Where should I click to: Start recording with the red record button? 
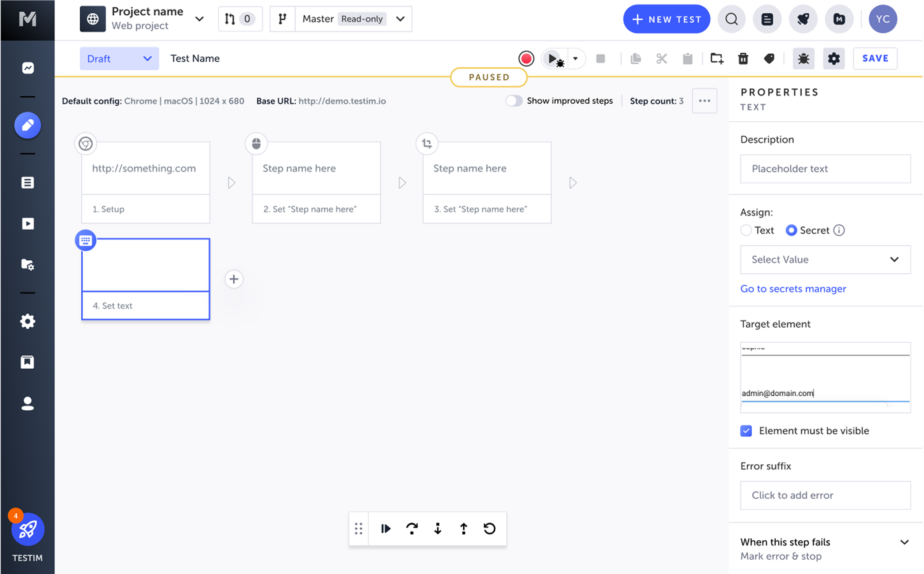tap(527, 59)
